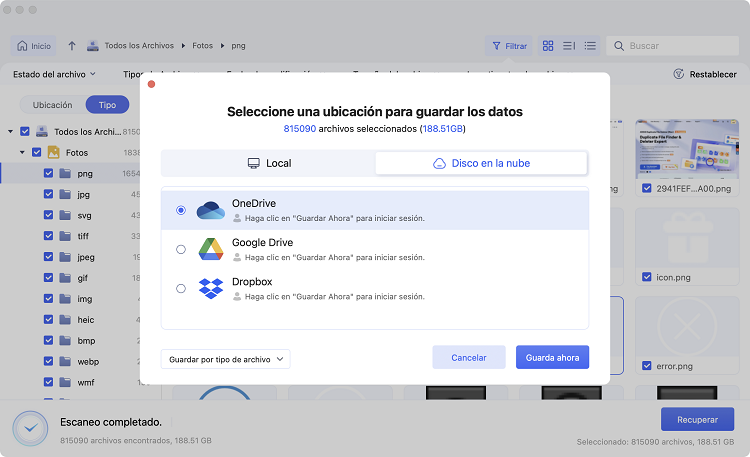This screenshot has height=457, width=750.
Task: Switch to bulleted list view icon
Action: pyautogui.click(x=590, y=46)
